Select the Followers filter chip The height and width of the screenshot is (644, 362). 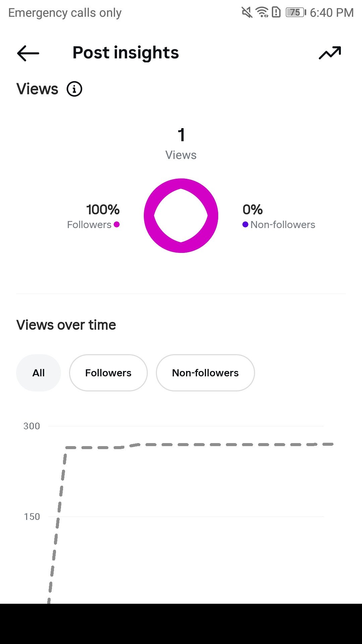point(108,373)
